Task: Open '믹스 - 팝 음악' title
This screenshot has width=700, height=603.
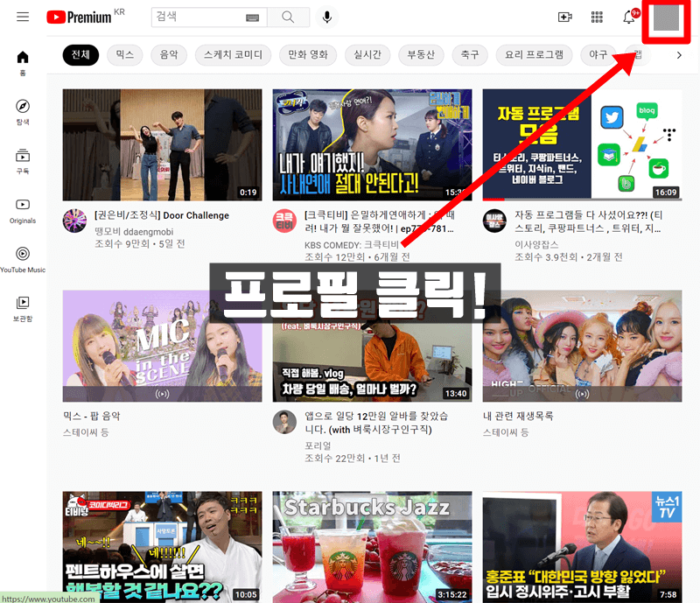Action: pyautogui.click(x=92, y=417)
